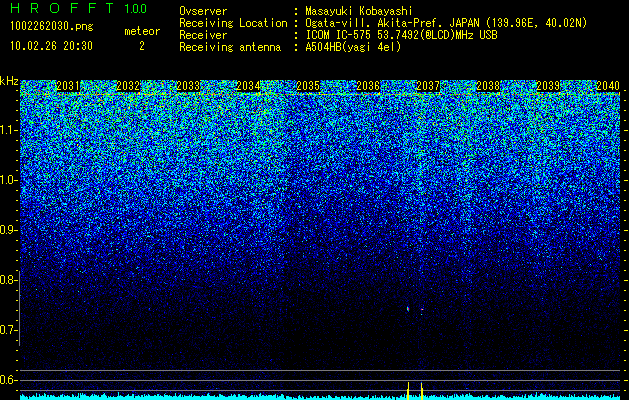Click the date stamp 10.02.26 20:30
Screen dimensions: 629x400
(51, 46)
